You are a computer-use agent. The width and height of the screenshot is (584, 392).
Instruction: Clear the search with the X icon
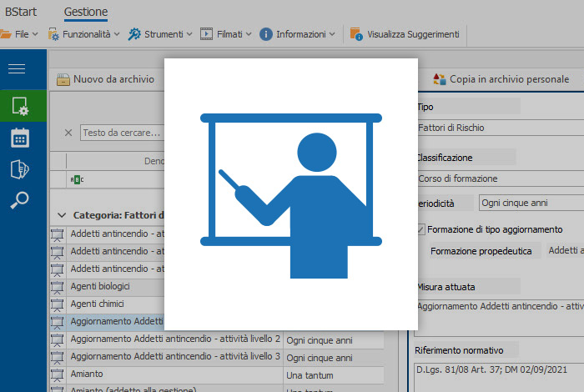68,133
